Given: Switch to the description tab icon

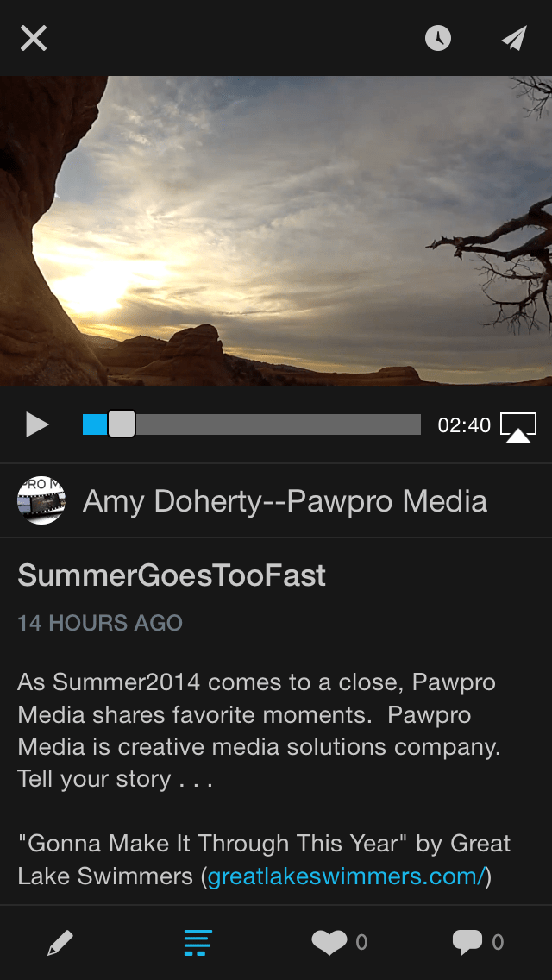Looking at the screenshot, I should tap(198, 943).
